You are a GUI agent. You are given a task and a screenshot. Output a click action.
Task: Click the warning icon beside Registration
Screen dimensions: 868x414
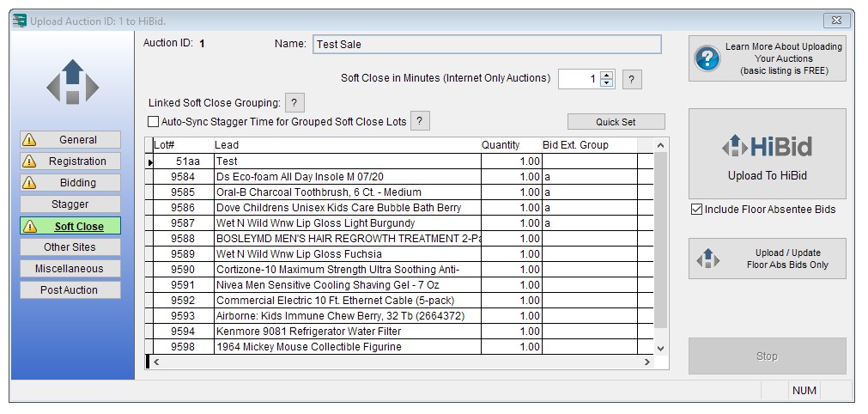coord(29,161)
